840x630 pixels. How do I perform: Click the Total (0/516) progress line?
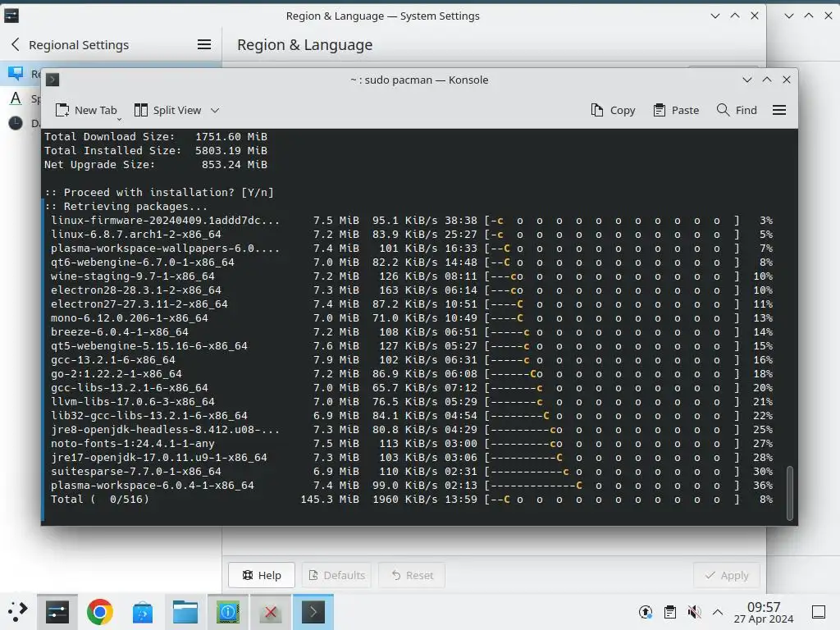tap(412, 500)
